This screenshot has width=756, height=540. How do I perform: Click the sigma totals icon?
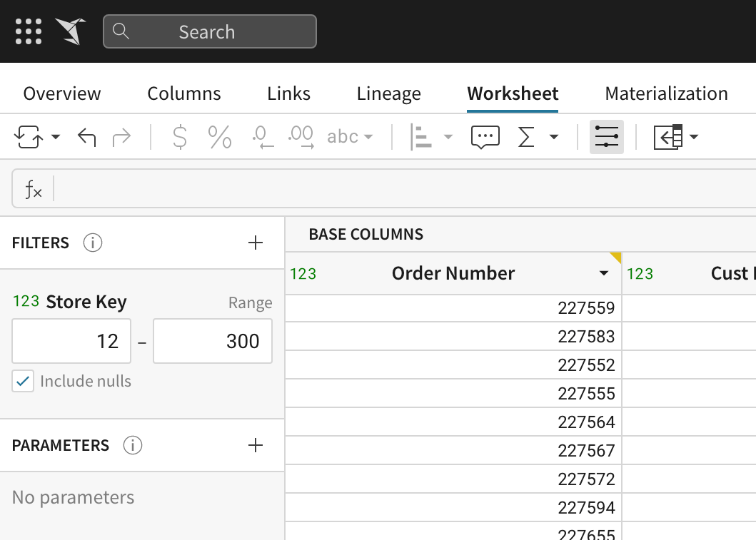pos(526,137)
